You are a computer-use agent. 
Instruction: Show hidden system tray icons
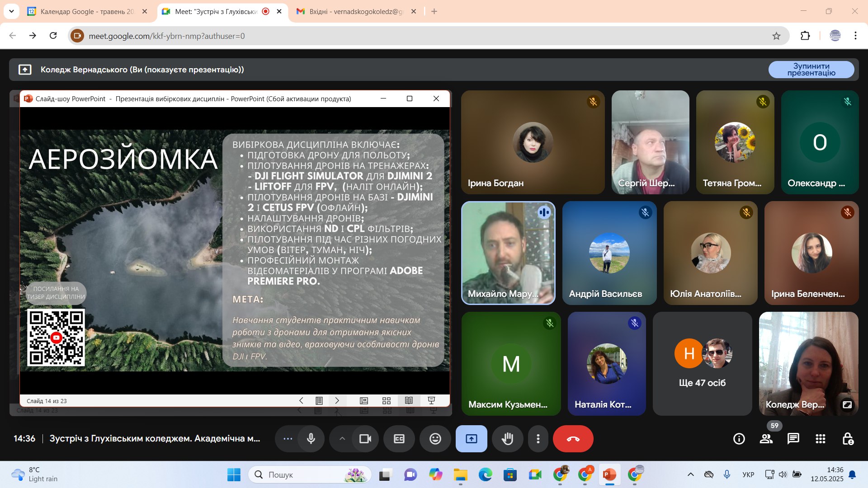coord(690,474)
